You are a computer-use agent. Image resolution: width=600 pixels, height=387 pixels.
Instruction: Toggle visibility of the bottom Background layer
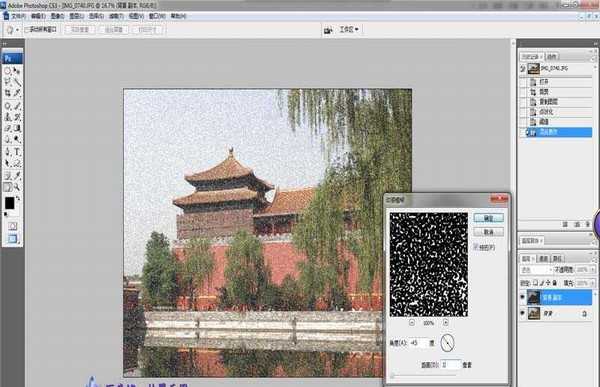522,313
